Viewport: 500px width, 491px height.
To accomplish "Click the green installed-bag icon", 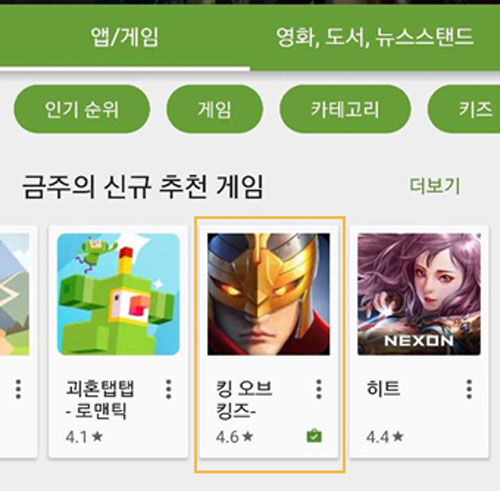I will [x=314, y=436].
